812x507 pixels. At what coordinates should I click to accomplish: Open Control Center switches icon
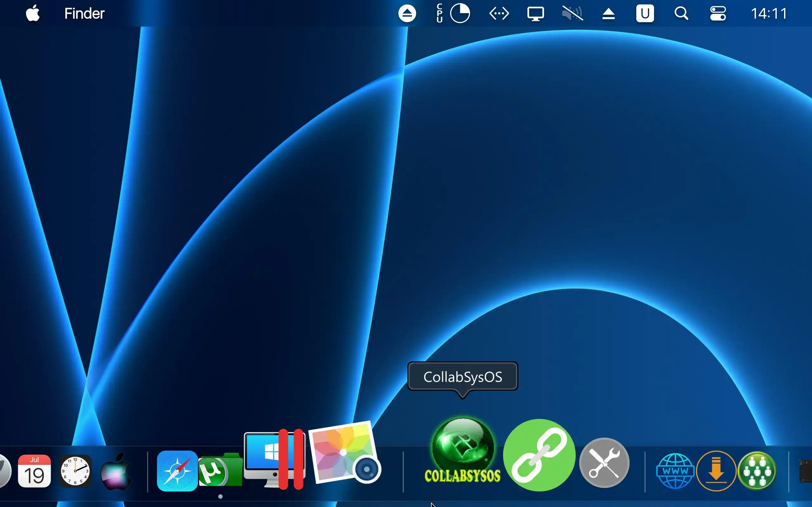718,14
